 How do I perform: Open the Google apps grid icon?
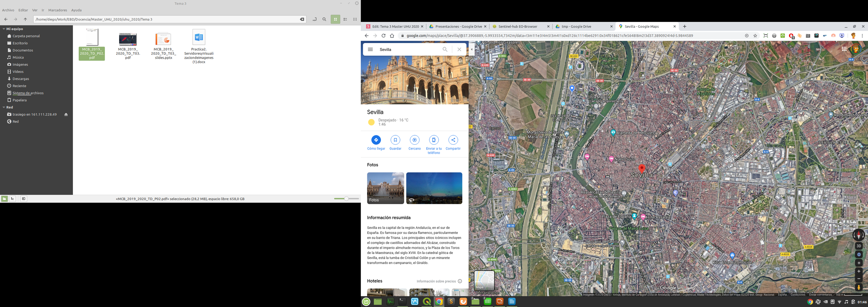[844, 49]
